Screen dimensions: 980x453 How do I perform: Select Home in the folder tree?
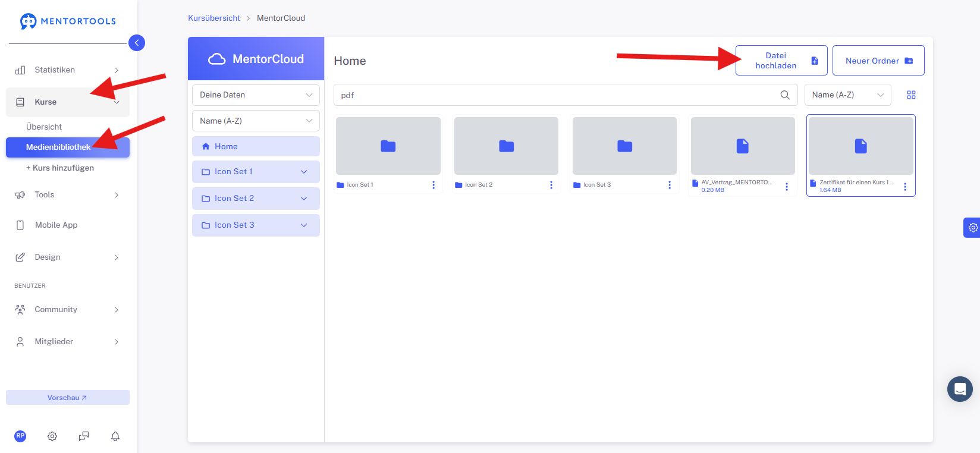(x=256, y=146)
